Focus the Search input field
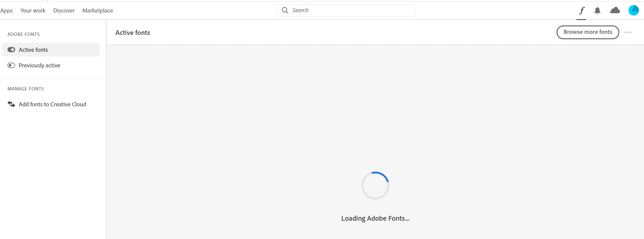The height and width of the screenshot is (239, 644). [x=346, y=10]
